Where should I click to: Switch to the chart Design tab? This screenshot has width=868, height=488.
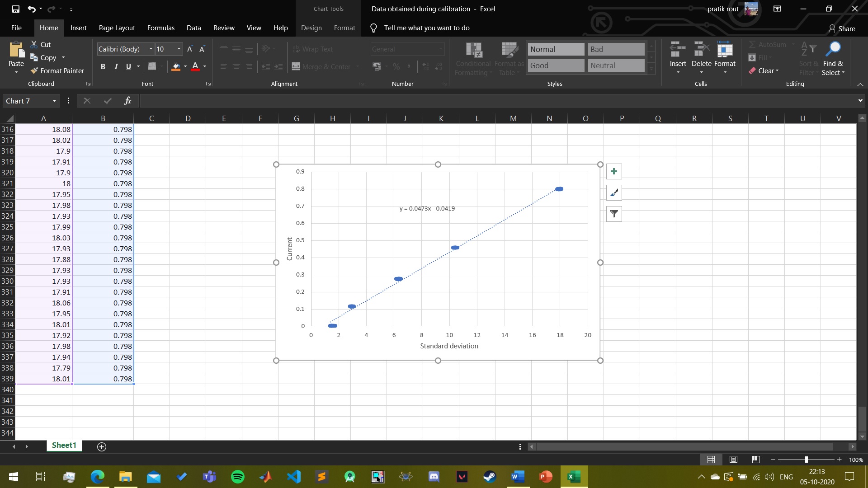[x=311, y=28]
